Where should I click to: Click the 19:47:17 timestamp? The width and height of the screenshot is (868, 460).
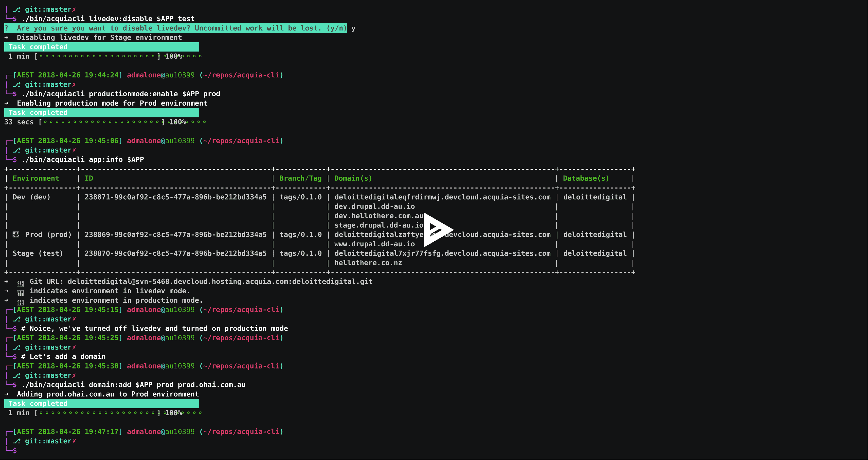(x=68, y=432)
